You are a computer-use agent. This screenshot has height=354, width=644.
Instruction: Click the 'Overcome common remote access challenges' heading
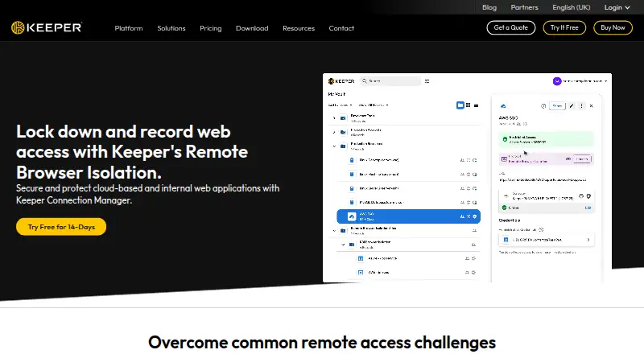tap(322, 343)
